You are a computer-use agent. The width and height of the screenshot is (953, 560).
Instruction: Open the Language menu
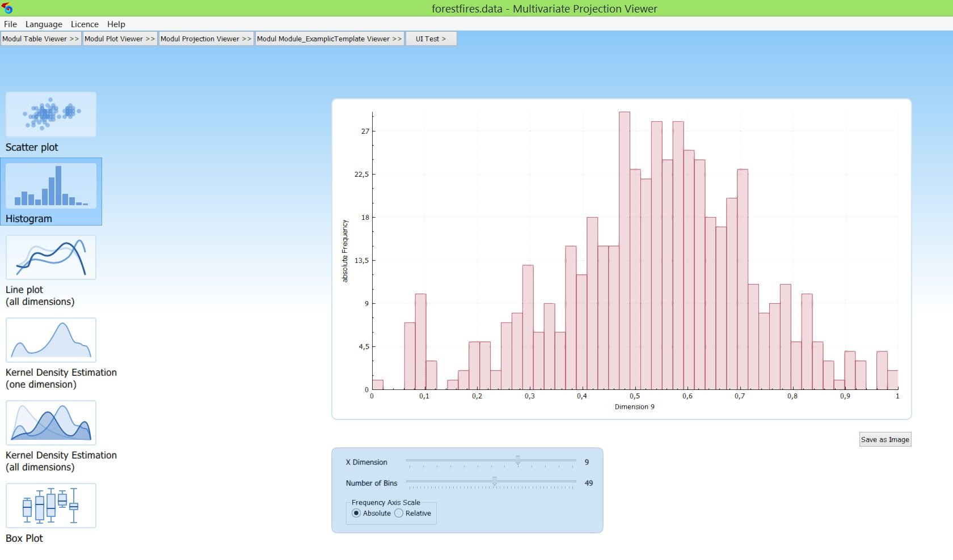pos(44,24)
